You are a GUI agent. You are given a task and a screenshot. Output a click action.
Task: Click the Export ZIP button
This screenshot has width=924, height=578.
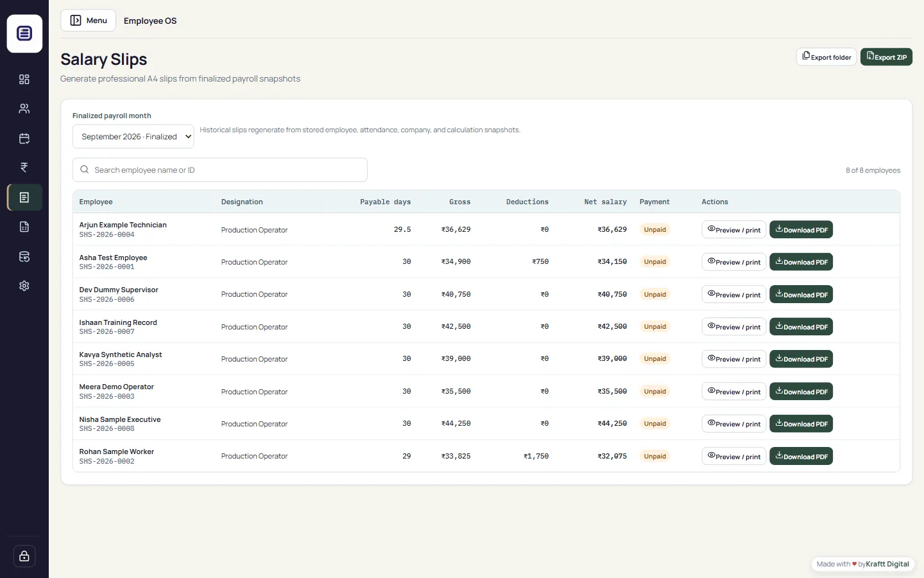(x=886, y=57)
